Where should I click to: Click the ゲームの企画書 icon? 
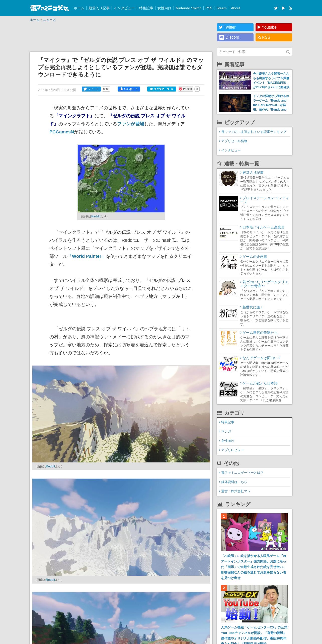pos(228,262)
